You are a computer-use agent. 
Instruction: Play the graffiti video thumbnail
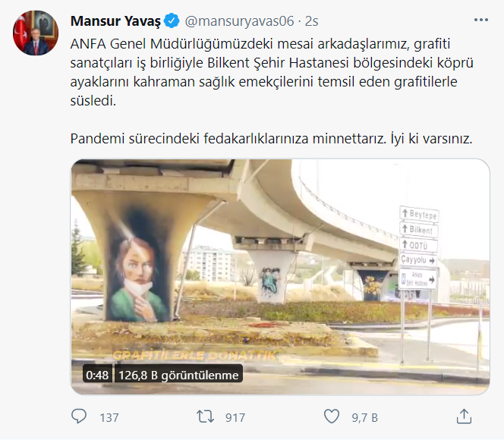click(280, 277)
